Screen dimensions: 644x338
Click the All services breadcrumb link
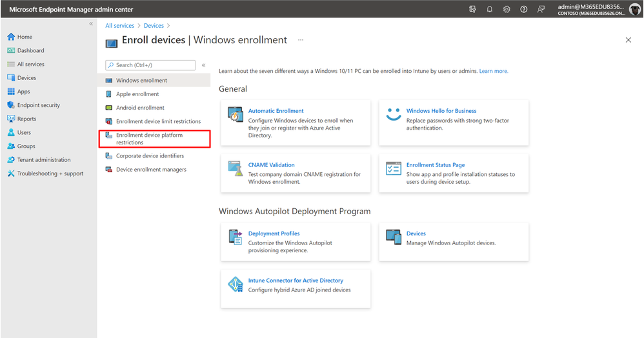tap(119, 25)
